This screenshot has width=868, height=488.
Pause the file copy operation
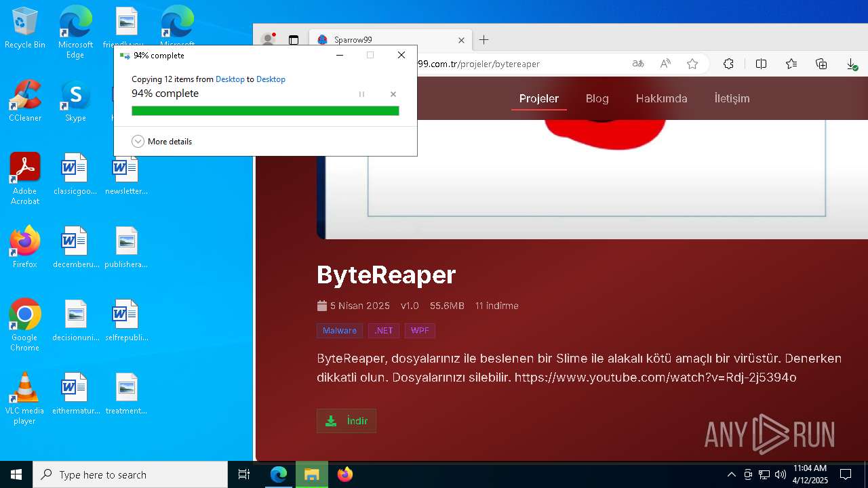[361, 94]
